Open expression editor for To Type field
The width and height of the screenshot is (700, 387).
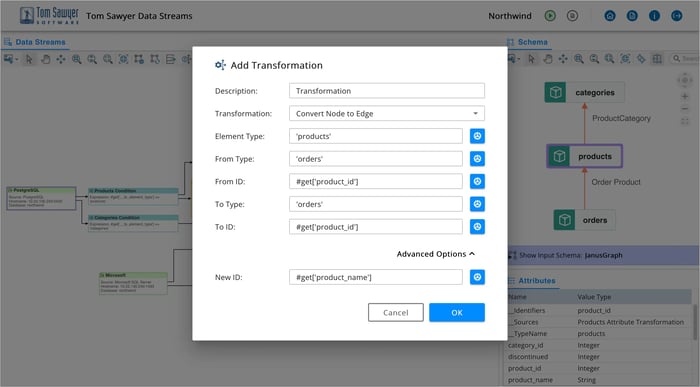[x=477, y=204]
